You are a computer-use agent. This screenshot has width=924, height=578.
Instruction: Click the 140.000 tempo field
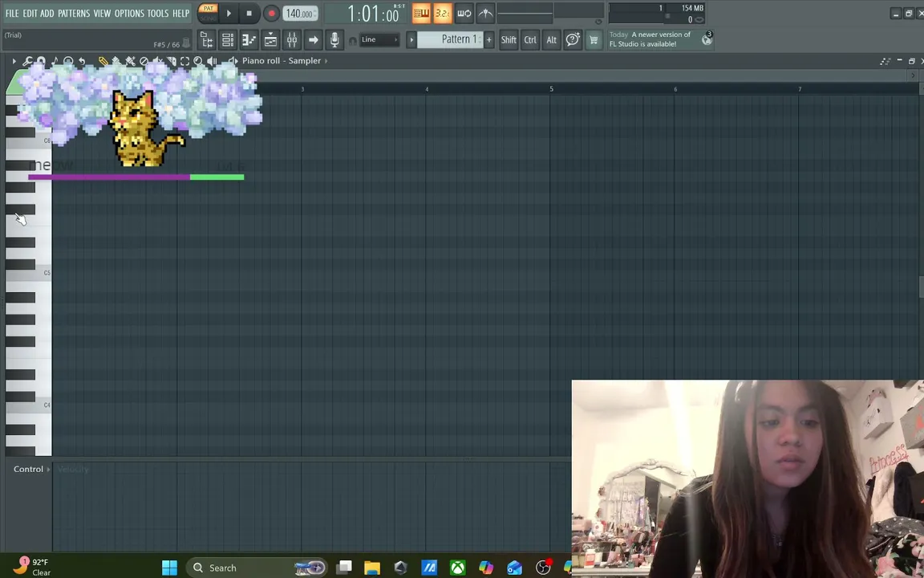[299, 14]
